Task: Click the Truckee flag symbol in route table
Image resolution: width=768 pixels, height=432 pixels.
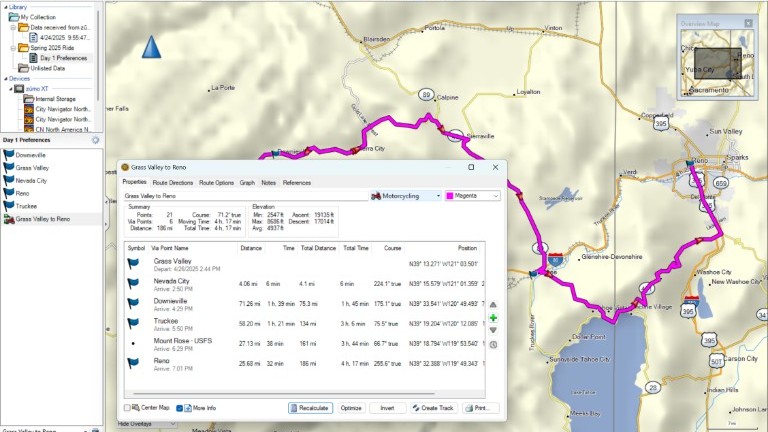Action: [133, 323]
